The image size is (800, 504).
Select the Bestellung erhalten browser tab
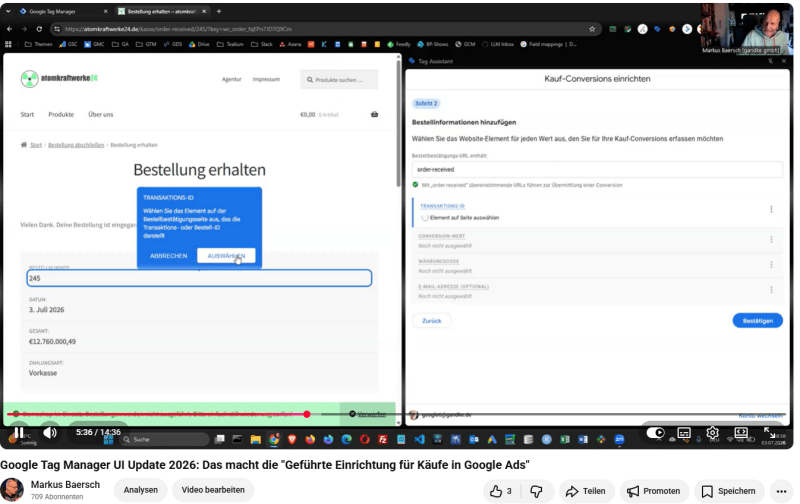point(161,11)
